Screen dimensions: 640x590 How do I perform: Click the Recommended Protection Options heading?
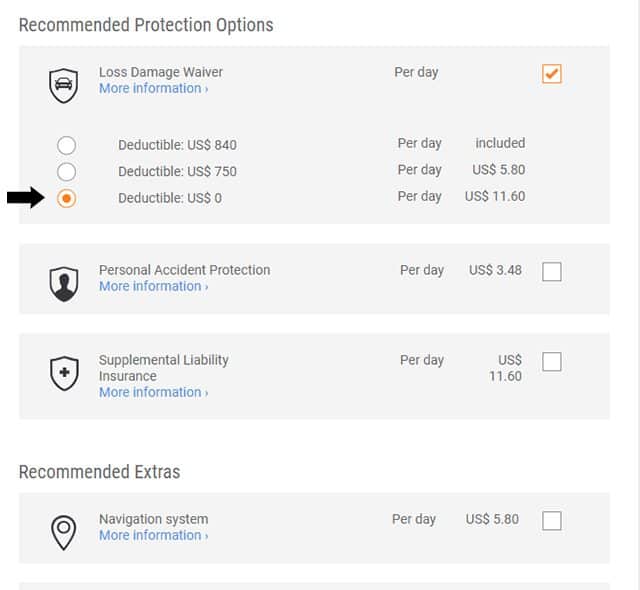[x=146, y=25]
